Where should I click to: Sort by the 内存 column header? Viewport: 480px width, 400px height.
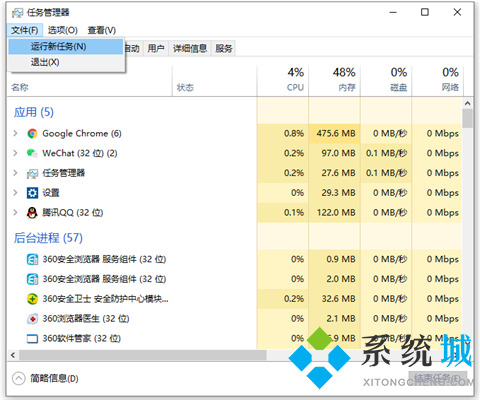coord(344,80)
